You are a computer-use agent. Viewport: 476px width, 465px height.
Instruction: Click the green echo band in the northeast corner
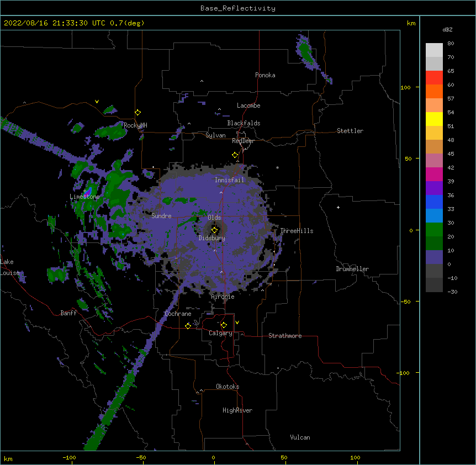306,52
